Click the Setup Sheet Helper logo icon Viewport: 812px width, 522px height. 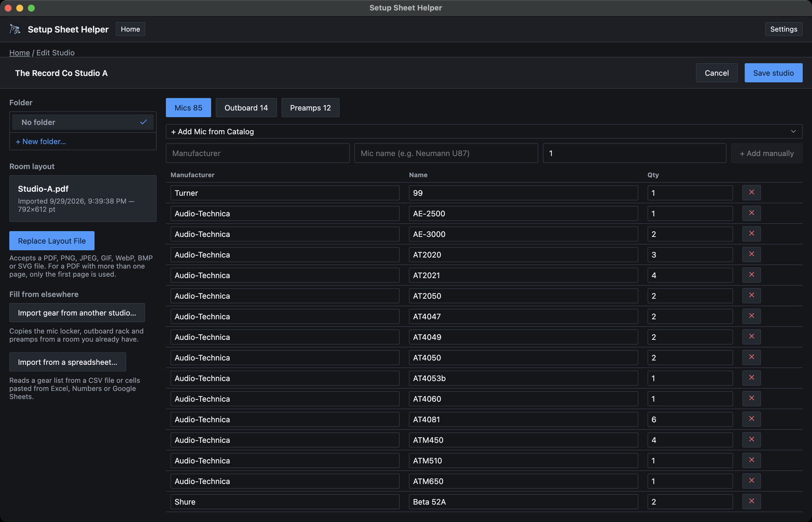point(15,29)
